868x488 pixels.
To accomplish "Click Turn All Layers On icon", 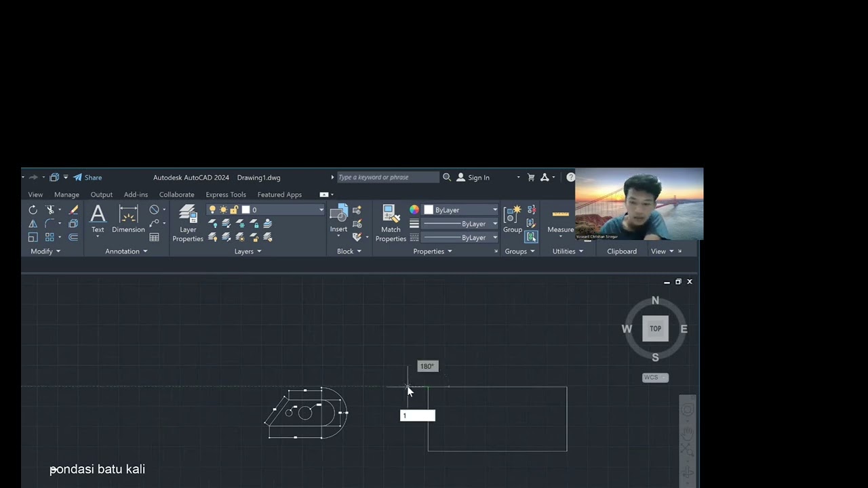I will pos(212,237).
